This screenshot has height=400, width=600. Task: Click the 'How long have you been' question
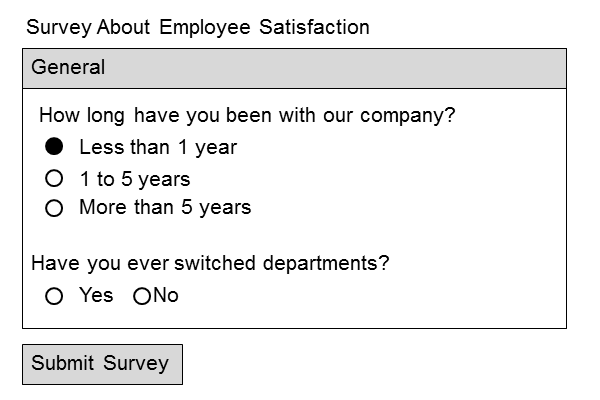click(247, 115)
